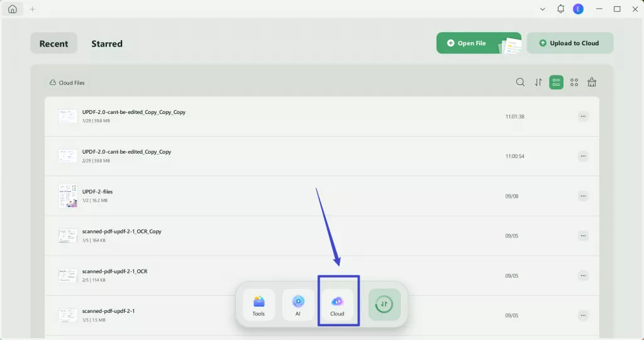
Task: Open more options for UPDF-2-files
Action: (583, 196)
